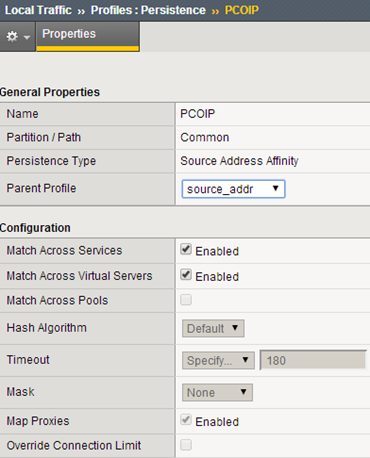
Task: Open the Mask None dropdown
Action: (217, 392)
